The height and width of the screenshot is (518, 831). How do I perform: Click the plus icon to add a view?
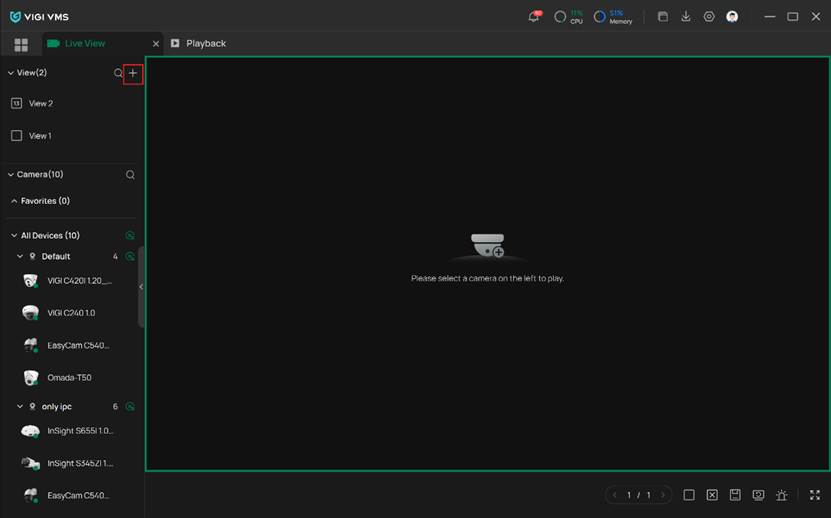(133, 73)
